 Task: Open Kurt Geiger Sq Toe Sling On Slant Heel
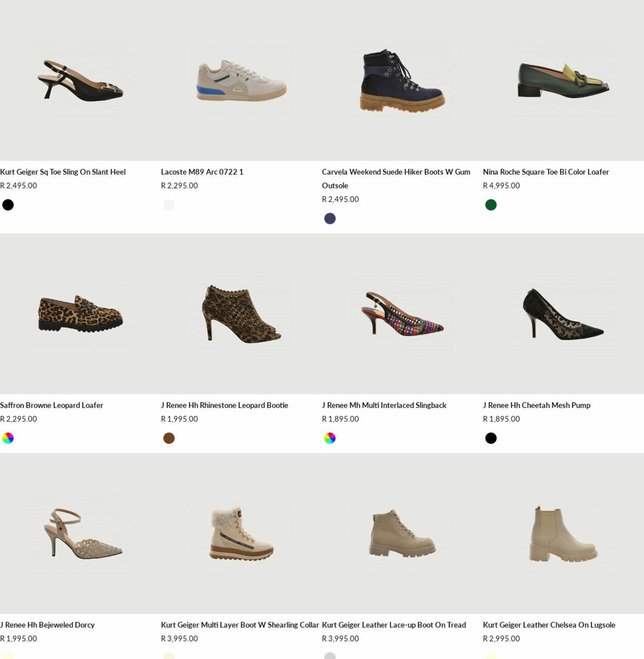[x=63, y=172]
